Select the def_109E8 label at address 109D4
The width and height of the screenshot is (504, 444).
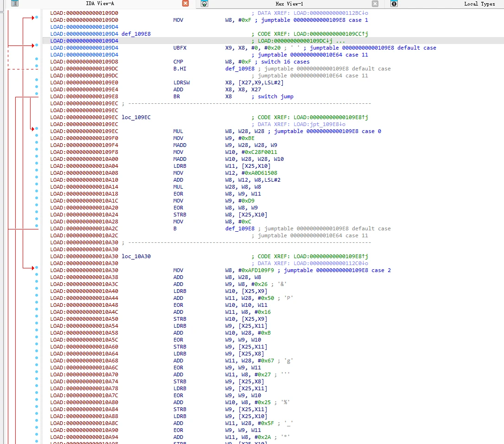point(136,34)
